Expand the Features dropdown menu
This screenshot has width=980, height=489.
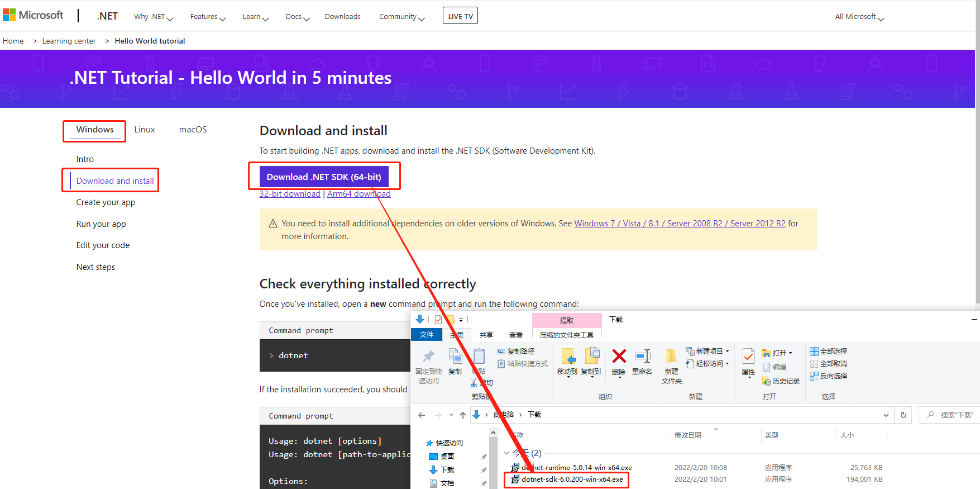click(208, 17)
